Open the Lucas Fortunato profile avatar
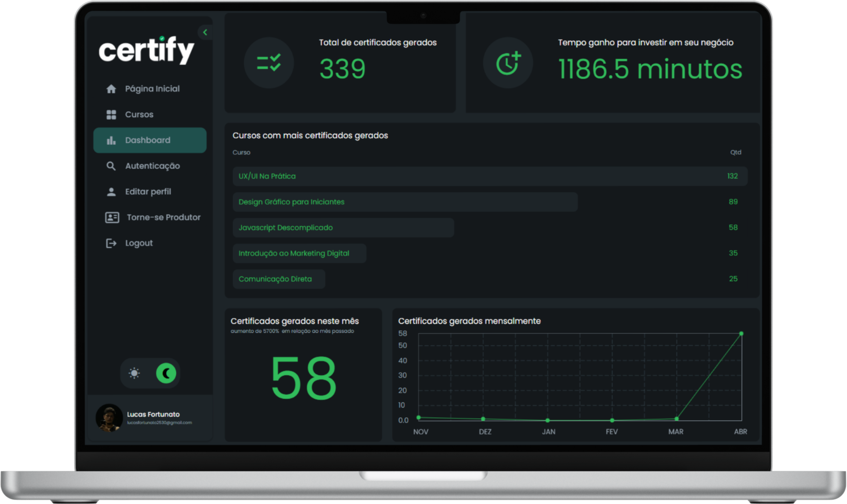Viewport: 847px width, 504px height. tap(109, 418)
